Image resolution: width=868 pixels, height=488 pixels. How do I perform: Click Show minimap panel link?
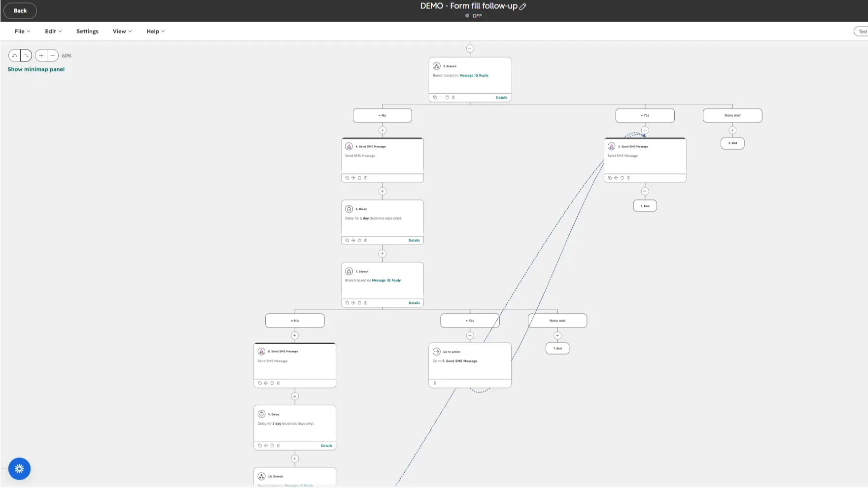(x=36, y=69)
